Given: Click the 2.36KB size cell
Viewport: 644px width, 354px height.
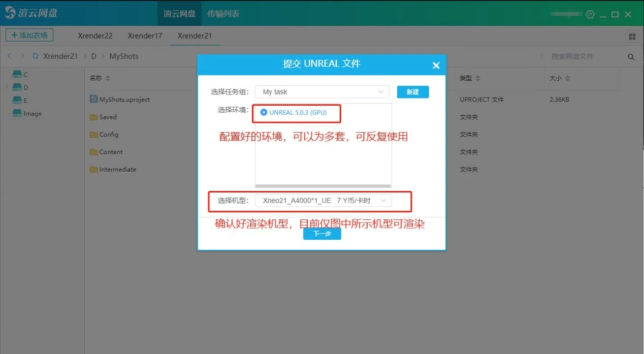Looking at the screenshot, I should pos(559,100).
